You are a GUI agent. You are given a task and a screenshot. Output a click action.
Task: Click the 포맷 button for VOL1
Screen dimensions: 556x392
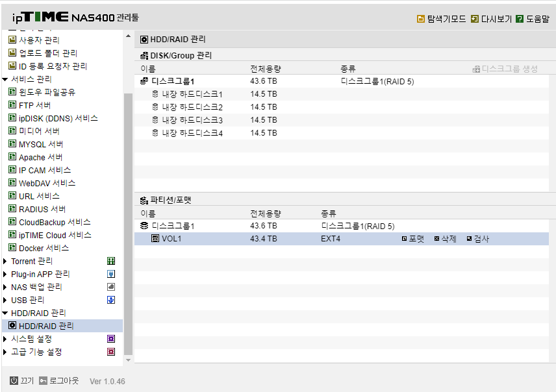coord(412,239)
